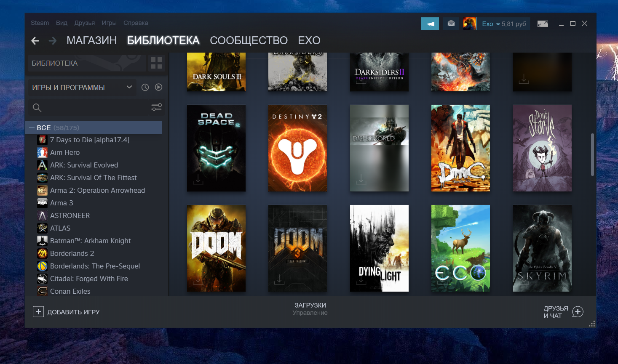Switch to Big Picture mode icon
This screenshot has width=618, height=364.
543,24
